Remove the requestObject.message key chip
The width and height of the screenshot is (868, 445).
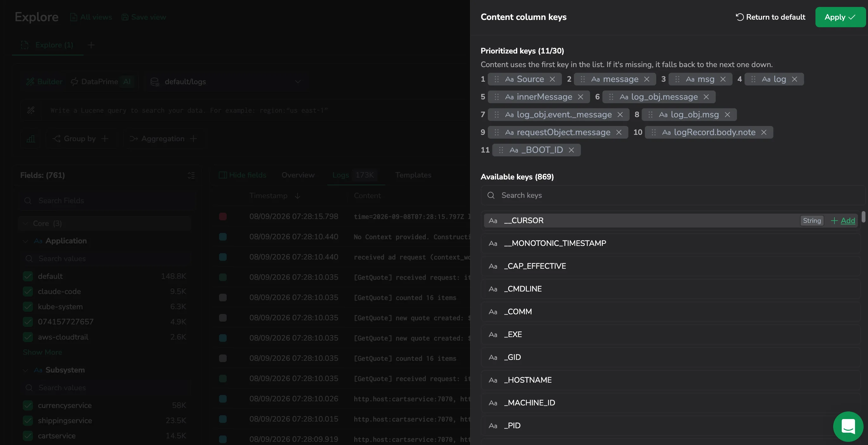(619, 132)
